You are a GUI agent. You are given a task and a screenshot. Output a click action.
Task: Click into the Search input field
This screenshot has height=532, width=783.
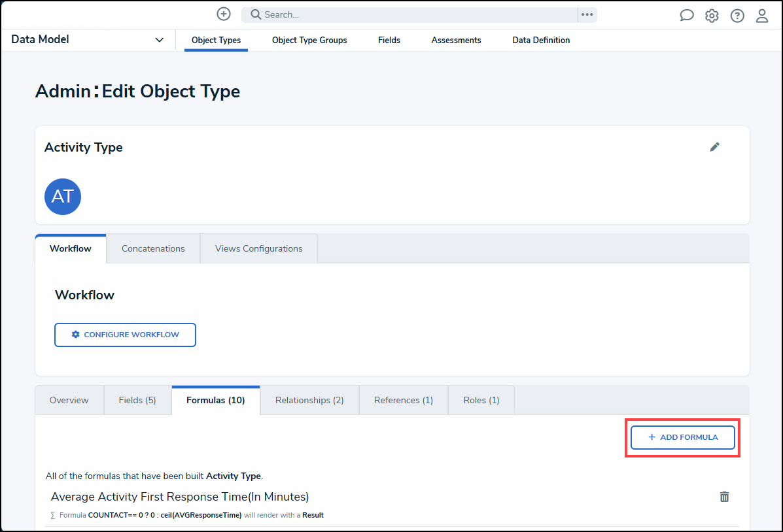(x=412, y=14)
